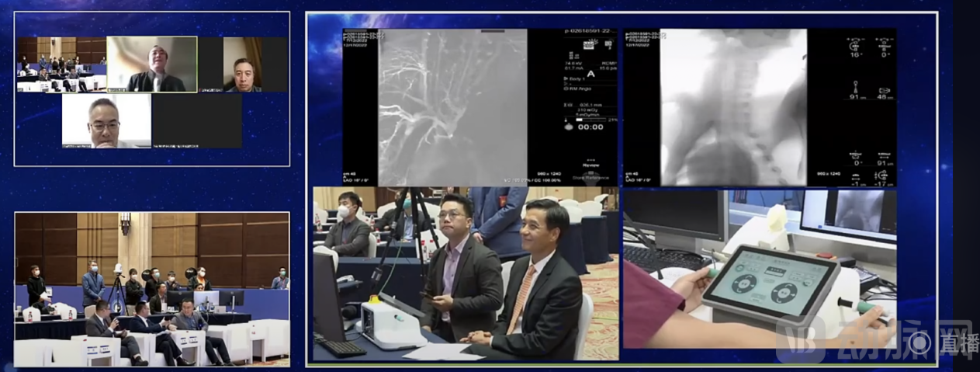
Task: Select the conference room tile in video grid
Action: point(61,64)
